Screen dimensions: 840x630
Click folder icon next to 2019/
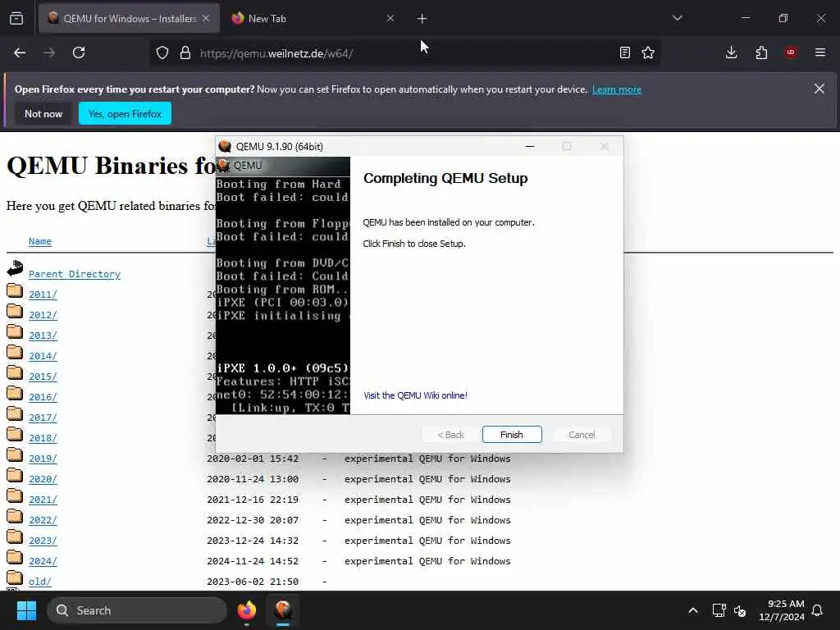tap(15, 454)
